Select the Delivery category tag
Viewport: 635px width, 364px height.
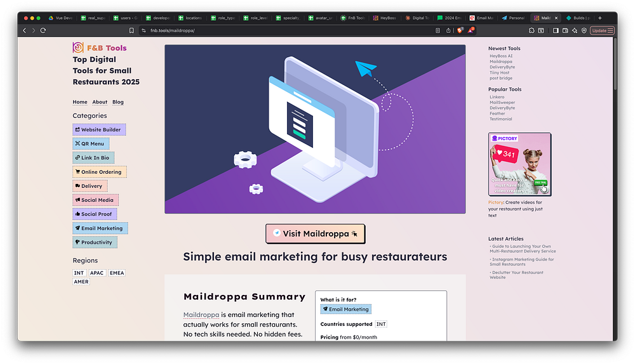90,186
